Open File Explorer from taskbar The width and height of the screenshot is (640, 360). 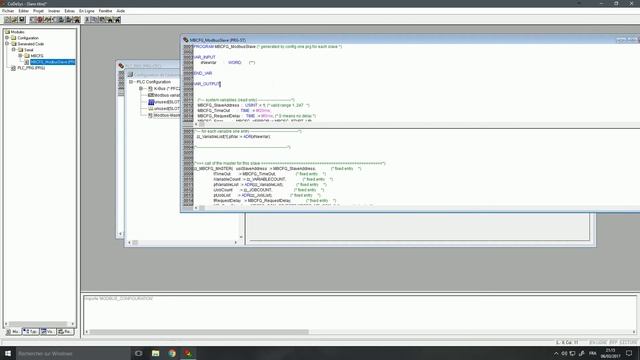(x=156, y=353)
